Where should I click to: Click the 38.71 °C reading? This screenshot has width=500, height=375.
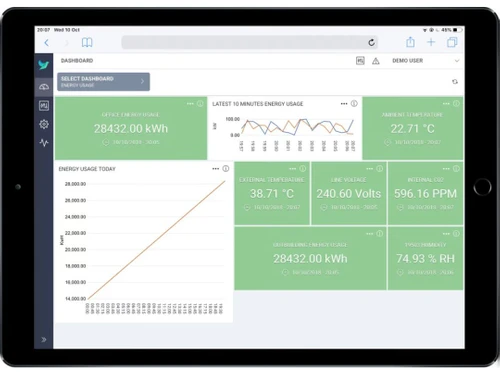click(x=272, y=194)
